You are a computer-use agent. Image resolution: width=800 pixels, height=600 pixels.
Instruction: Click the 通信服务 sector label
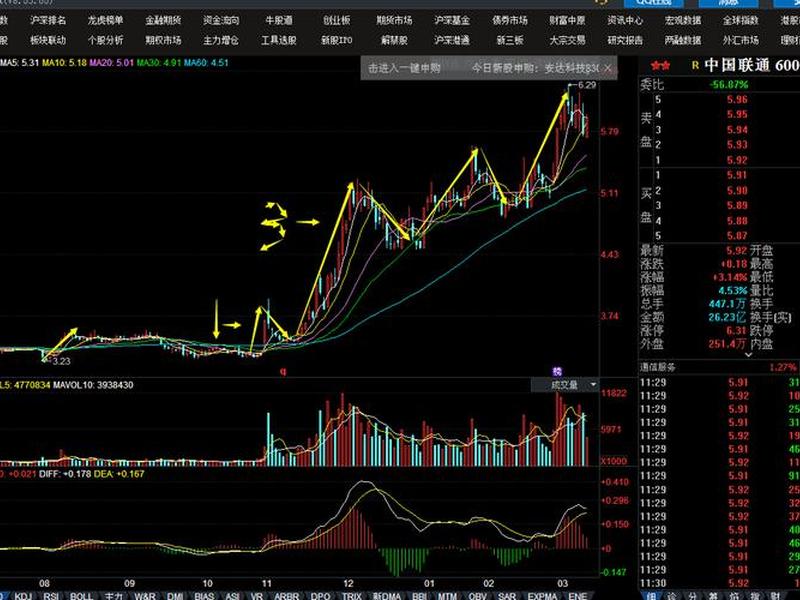point(658,367)
